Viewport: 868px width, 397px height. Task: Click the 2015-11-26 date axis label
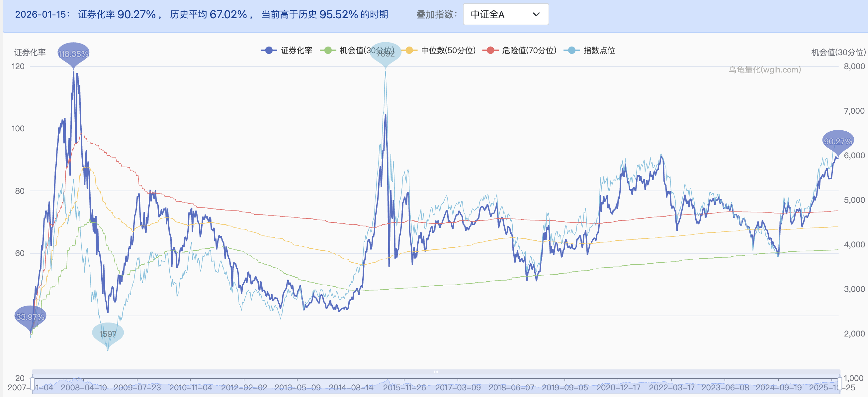coord(404,388)
